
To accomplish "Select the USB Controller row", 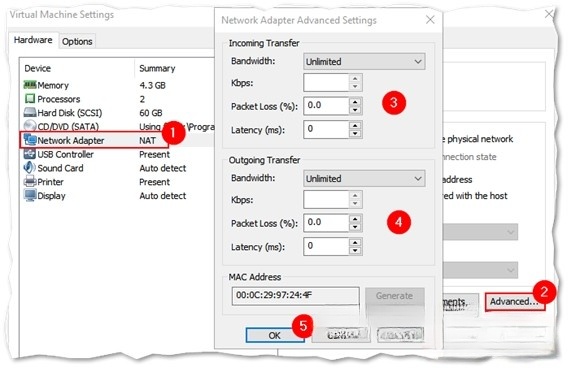I will point(117,154).
